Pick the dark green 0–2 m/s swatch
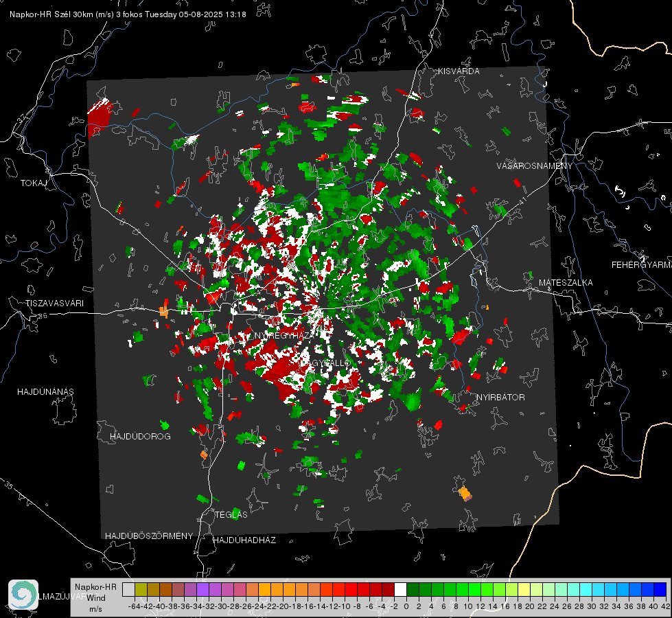 click(x=413, y=589)
